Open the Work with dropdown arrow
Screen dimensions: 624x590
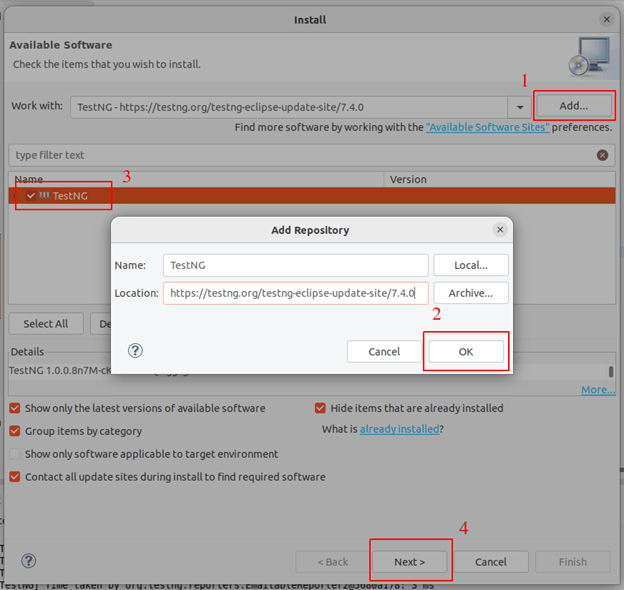520,107
